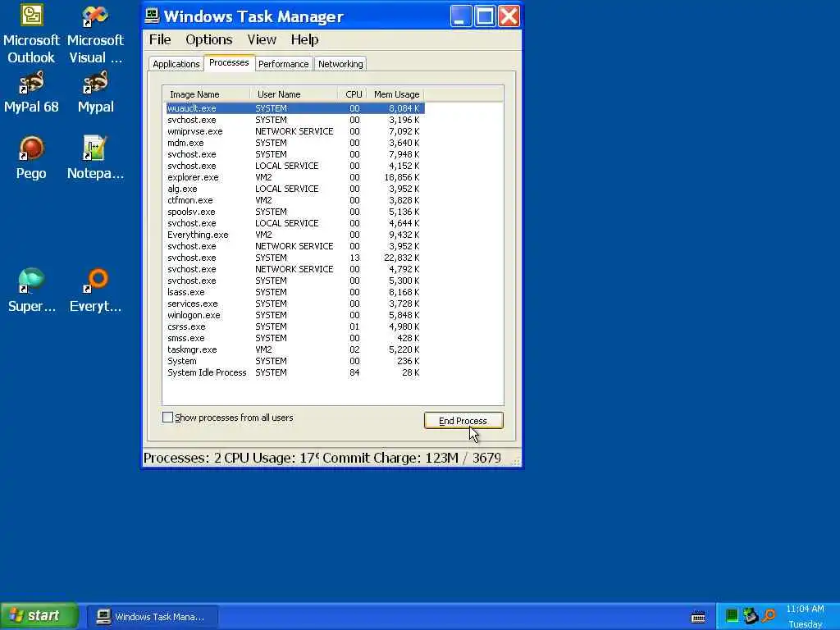This screenshot has width=840, height=630.
Task: Open the View menu
Action: (262, 39)
